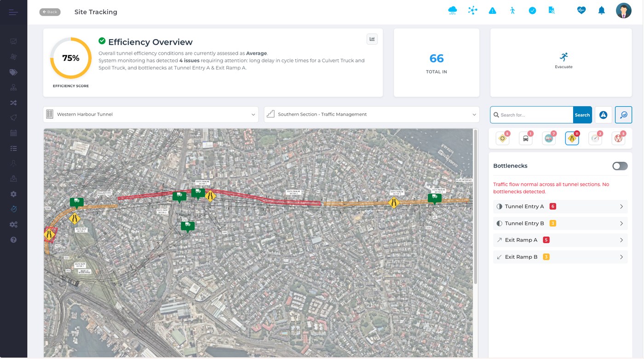Click the narrow road sign on the eastern orange segment
The width and height of the screenshot is (644, 359).
coord(393,203)
